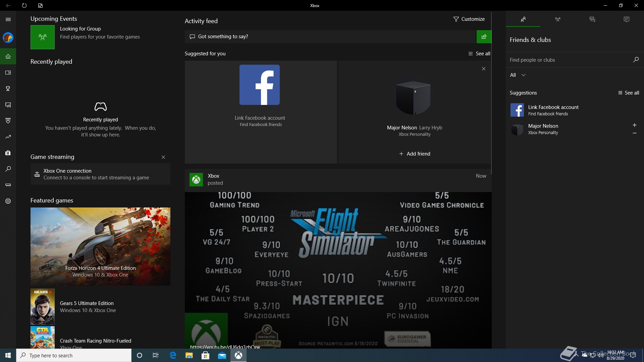
Task: Open Search icon in the sidebar
Action: click(x=8, y=169)
